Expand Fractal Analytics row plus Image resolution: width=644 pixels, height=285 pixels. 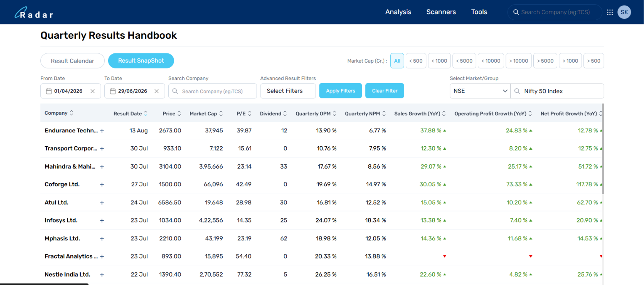[x=102, y=256]
